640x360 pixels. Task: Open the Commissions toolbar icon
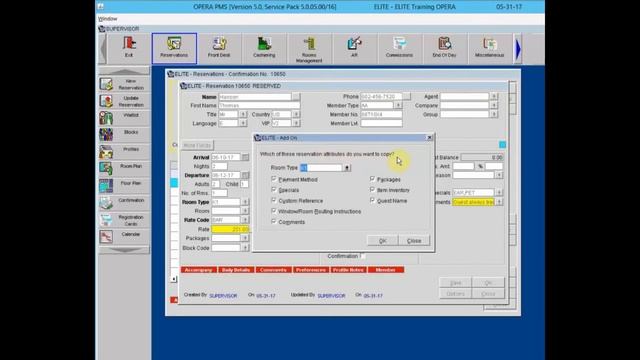coord(399,48)
